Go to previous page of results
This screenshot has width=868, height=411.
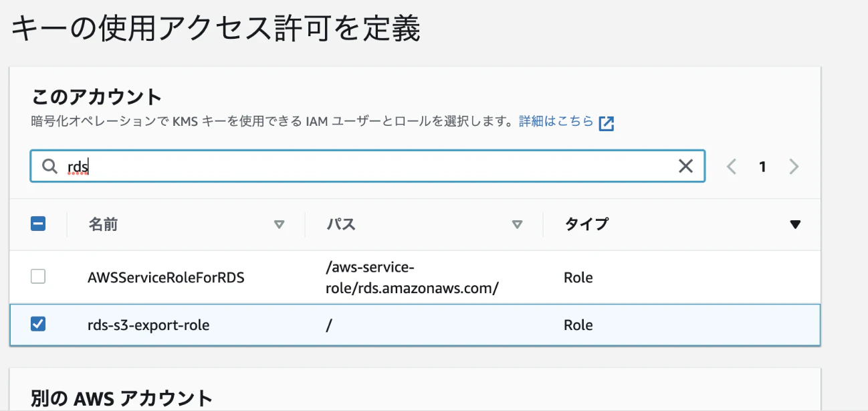pyautogui.click(x=732, y=167)
